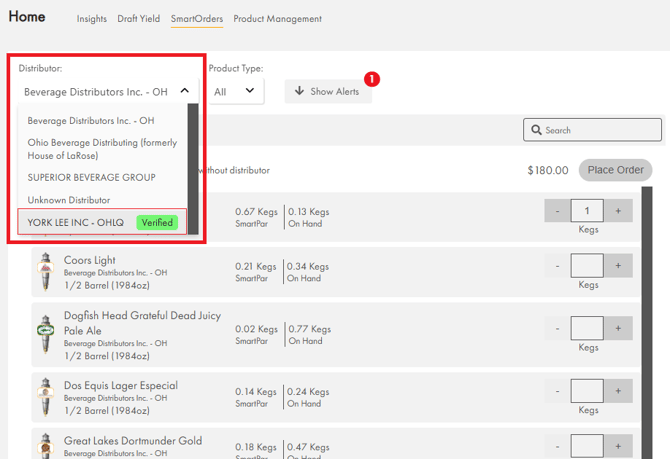
Task: Select YORK LEE INC - OHLQ distributor
Action: coord(76,222)
